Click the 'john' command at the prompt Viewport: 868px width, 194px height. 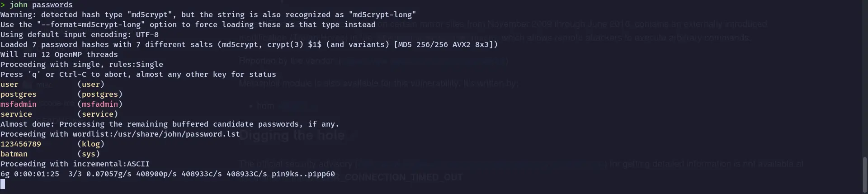[19, 5]
